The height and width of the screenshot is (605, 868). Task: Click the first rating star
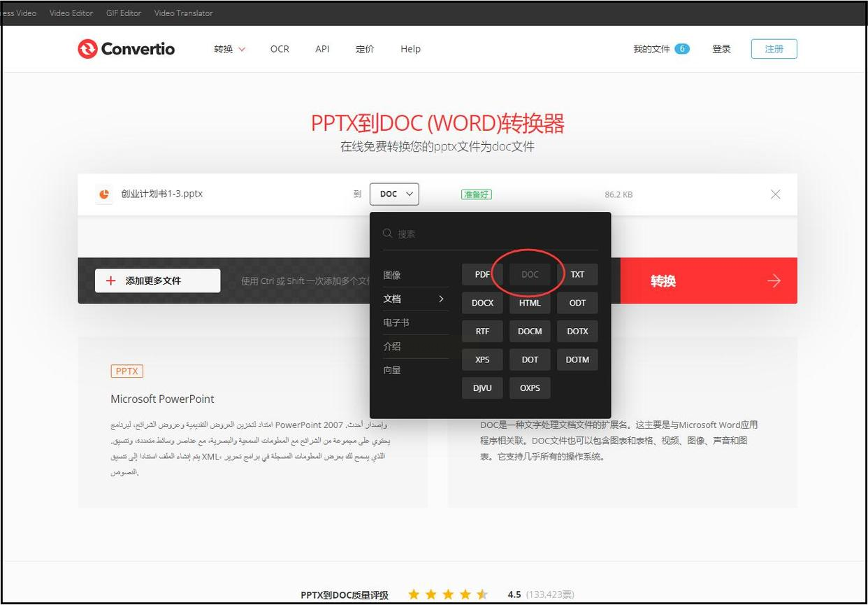click(414, 595)
